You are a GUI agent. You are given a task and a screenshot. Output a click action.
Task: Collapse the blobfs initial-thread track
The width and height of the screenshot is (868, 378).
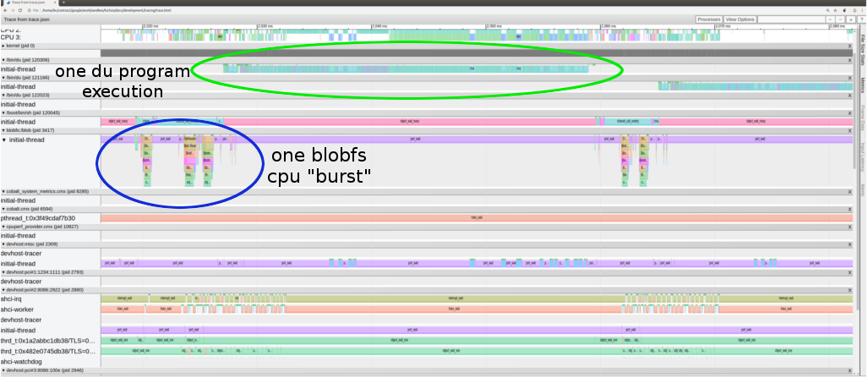point(4,140)
